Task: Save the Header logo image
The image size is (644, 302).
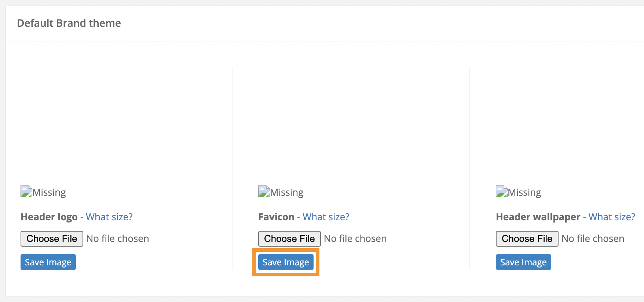Action: tap(48, 262)
